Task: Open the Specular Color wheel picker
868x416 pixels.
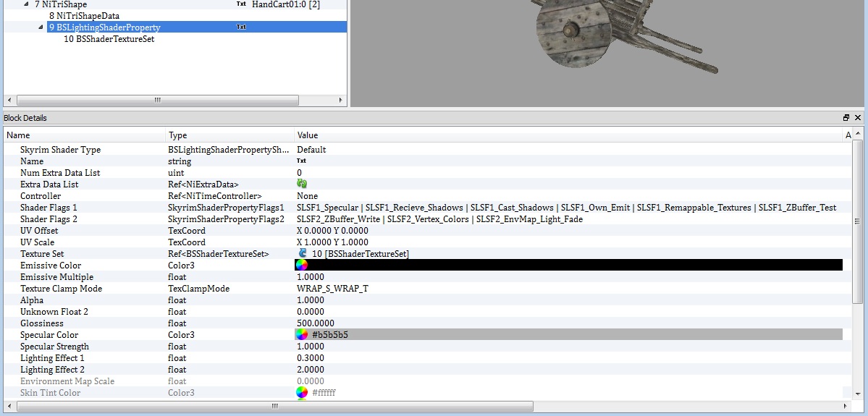Action: pyautogui.click(x=301, y=335)
